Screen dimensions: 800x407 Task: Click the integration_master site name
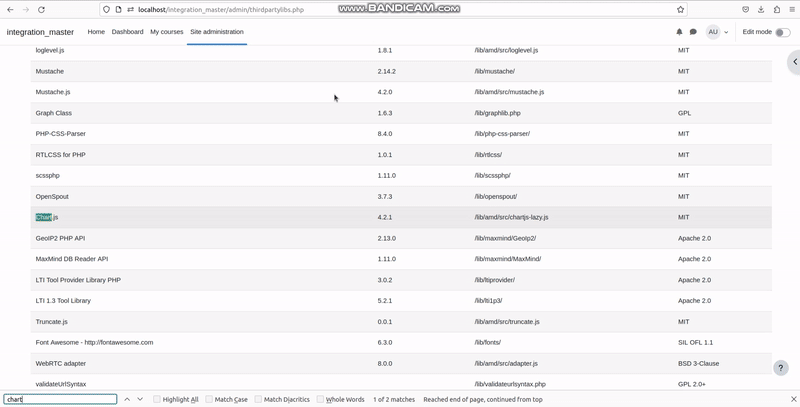coord(40,32)
